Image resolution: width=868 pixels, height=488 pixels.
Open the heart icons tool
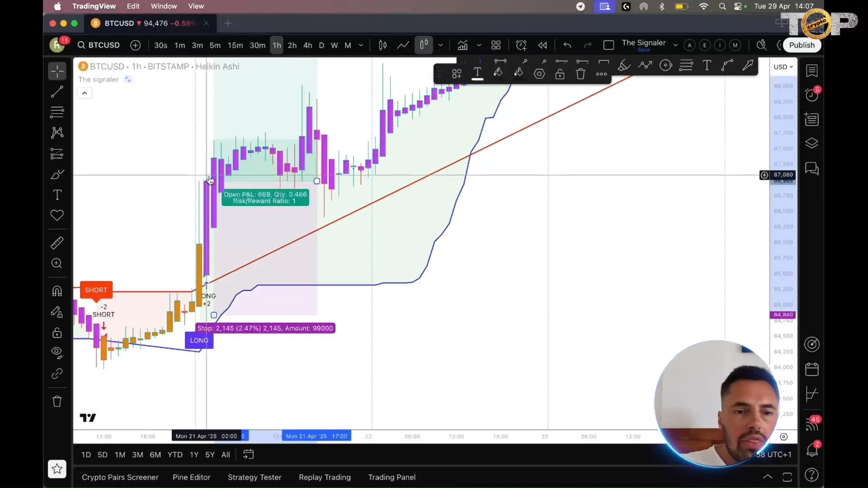pyautogui.click(x=57, y=216)
